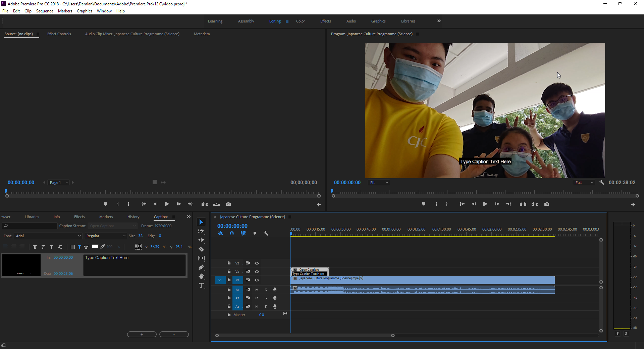Click the white caption text color swatch

tap(95, 246)
